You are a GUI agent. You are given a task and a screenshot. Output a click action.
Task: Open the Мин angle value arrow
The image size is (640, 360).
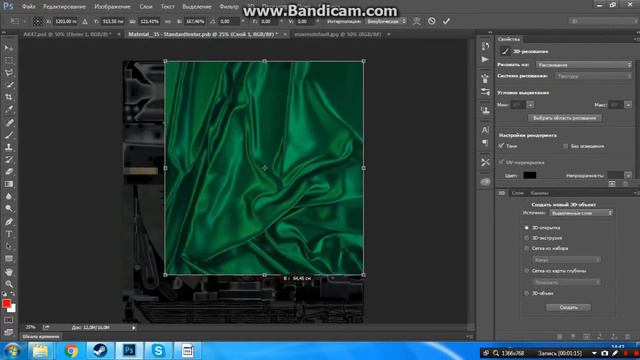coord(530,105)
